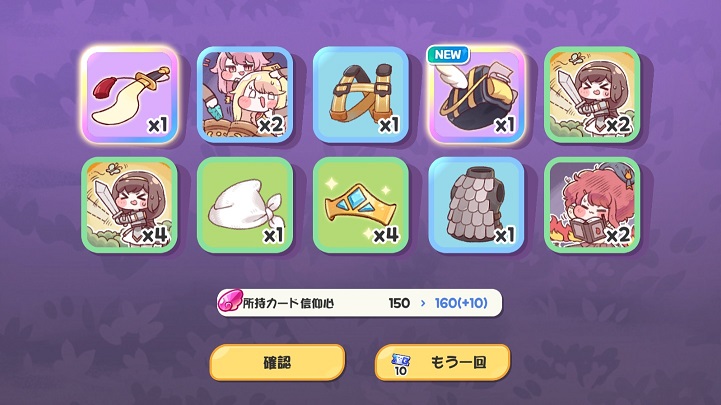This screenshot has height=405, width=721.
Task: Tap the pink faith gem icon
Action: (229, 302)
